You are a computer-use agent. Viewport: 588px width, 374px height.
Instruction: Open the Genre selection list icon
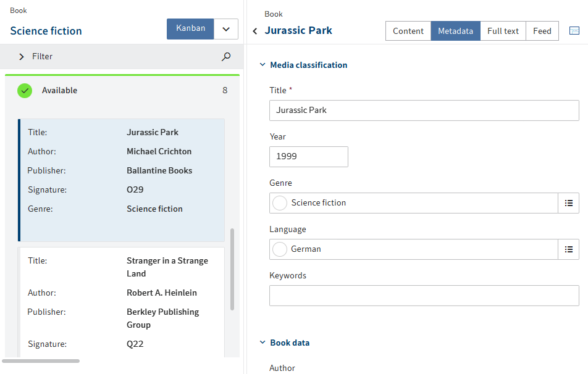[x=568, y=202]
